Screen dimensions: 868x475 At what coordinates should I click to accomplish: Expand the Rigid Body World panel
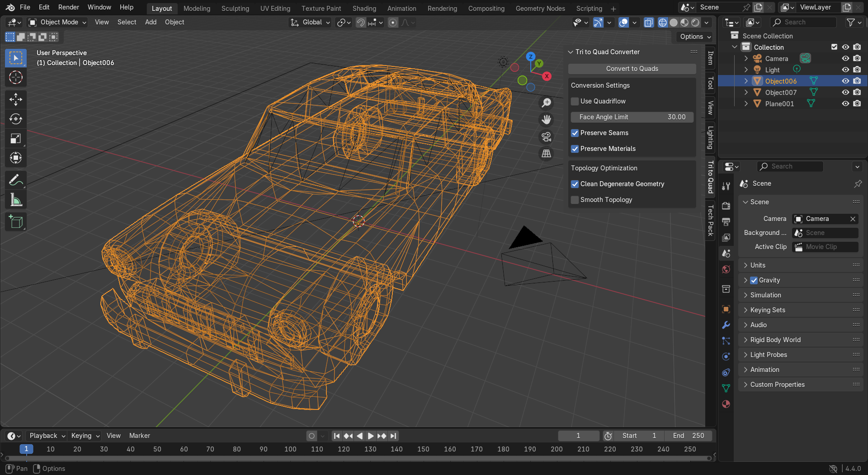click(775, 340)
